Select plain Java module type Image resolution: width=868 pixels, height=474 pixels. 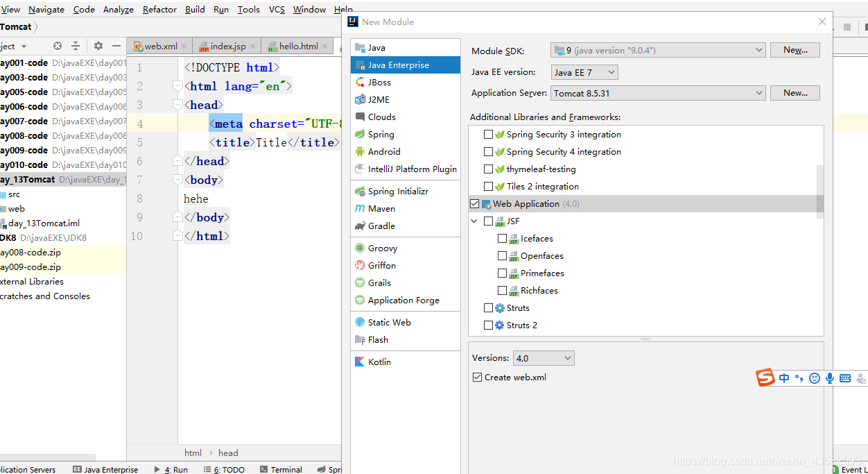(405, 48)
